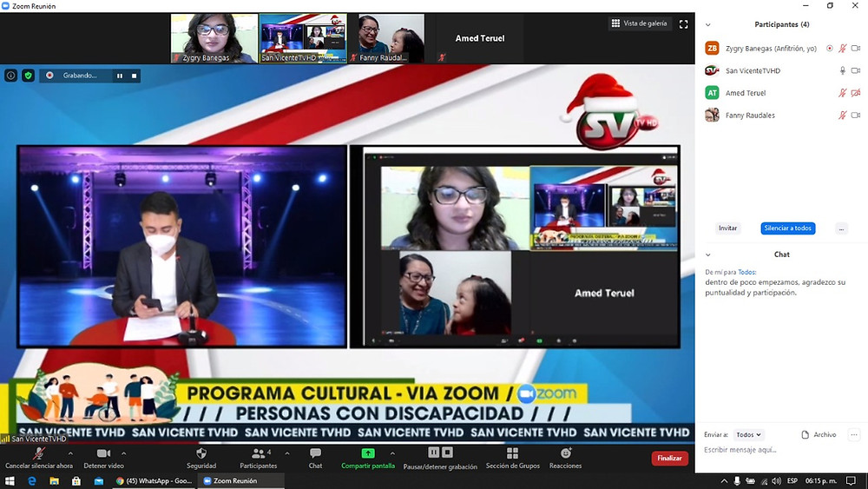This screenshot has height=489, width=868.
Task: Attach a file with Archivo
Action: click(x=819, y=435)
